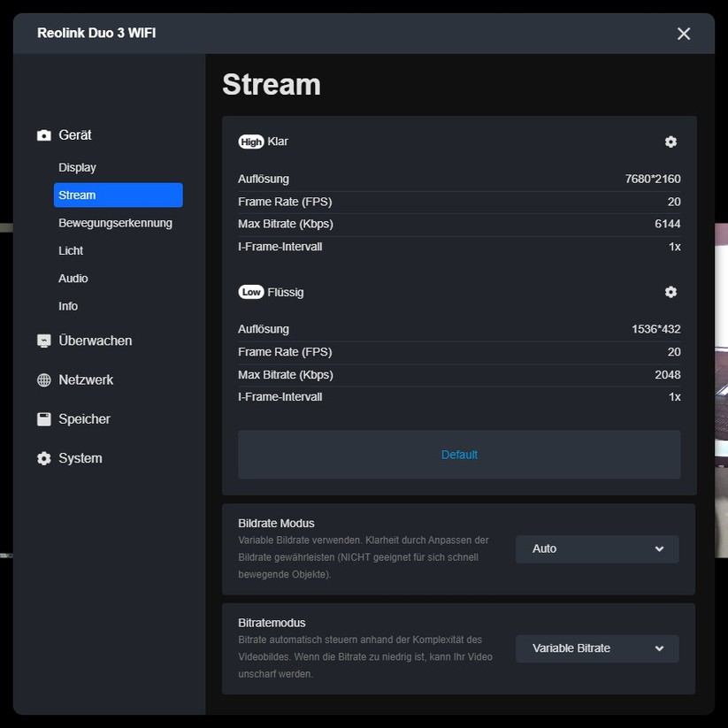
Task: Open the Variable Bitrate dropdown
Action: [x=596, y=648]
